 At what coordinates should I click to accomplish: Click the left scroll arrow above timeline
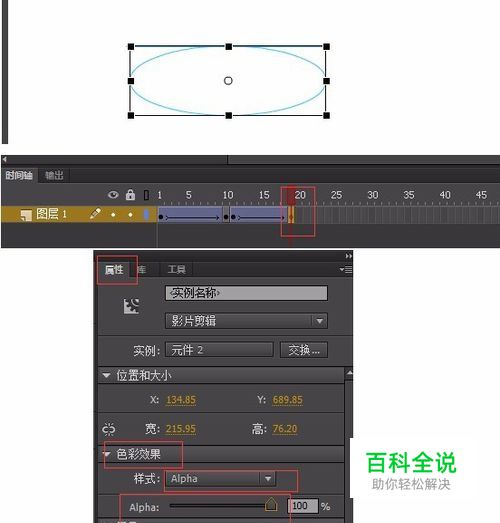(4, 159)
